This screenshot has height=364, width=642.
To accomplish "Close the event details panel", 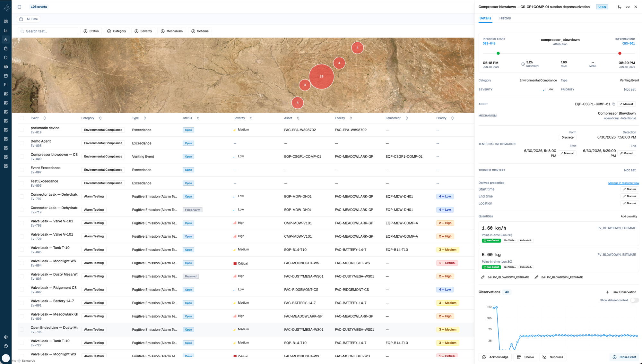I will [636, 7].
